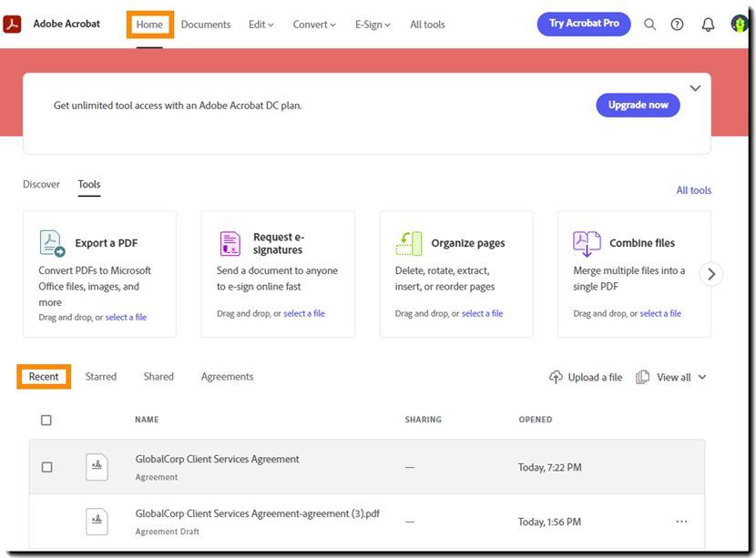Open the help question mark icon
This screenshot has height=558, width=756.
coord(677,24)
